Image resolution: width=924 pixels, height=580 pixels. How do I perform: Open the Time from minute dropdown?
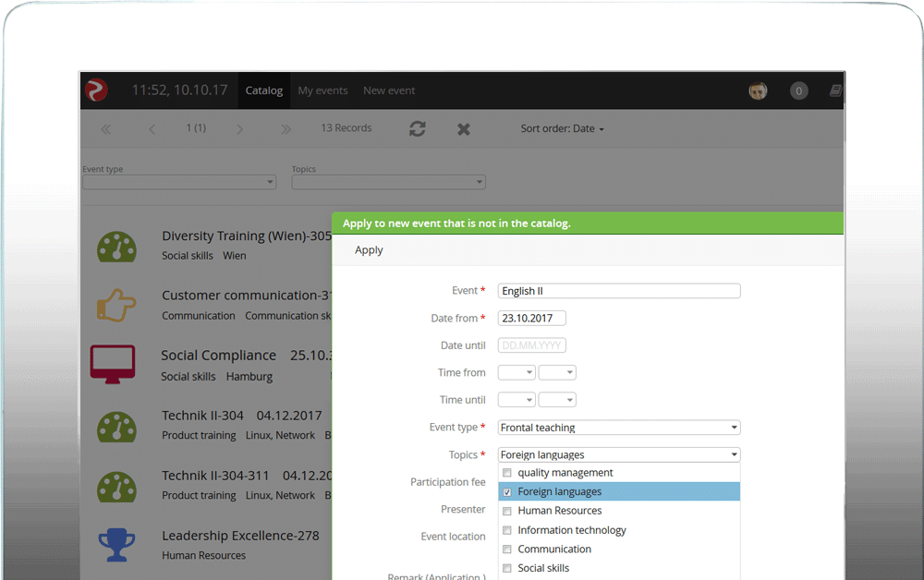557,372
